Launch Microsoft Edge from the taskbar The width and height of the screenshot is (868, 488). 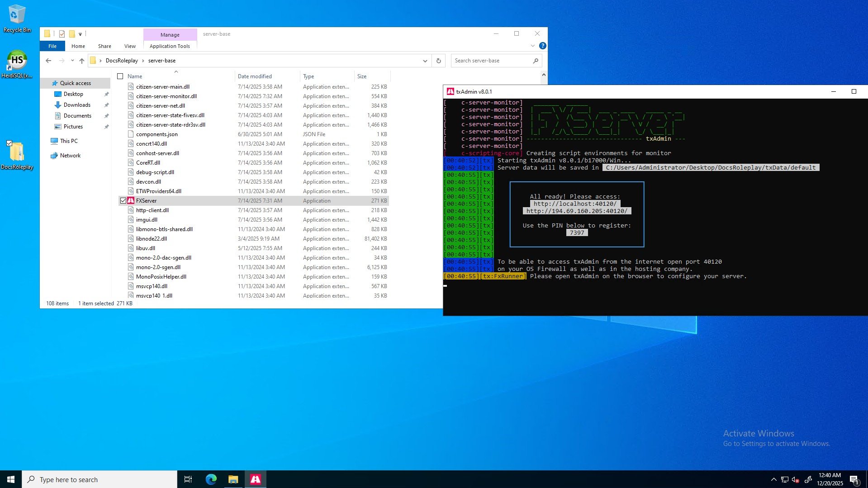pos(211,479)
